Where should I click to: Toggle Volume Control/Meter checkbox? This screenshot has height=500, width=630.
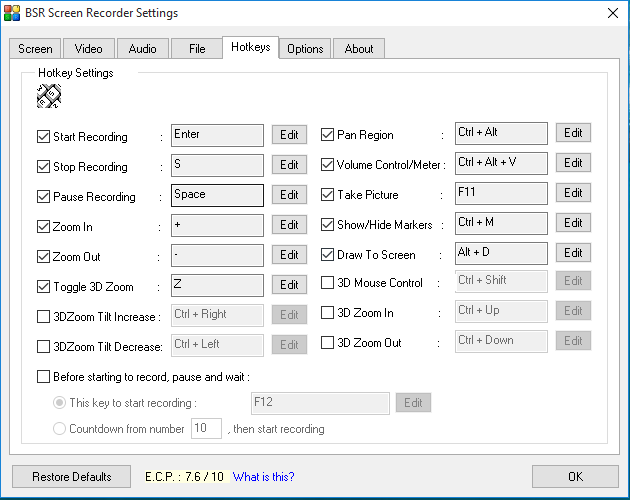click(x=327, y=164)
